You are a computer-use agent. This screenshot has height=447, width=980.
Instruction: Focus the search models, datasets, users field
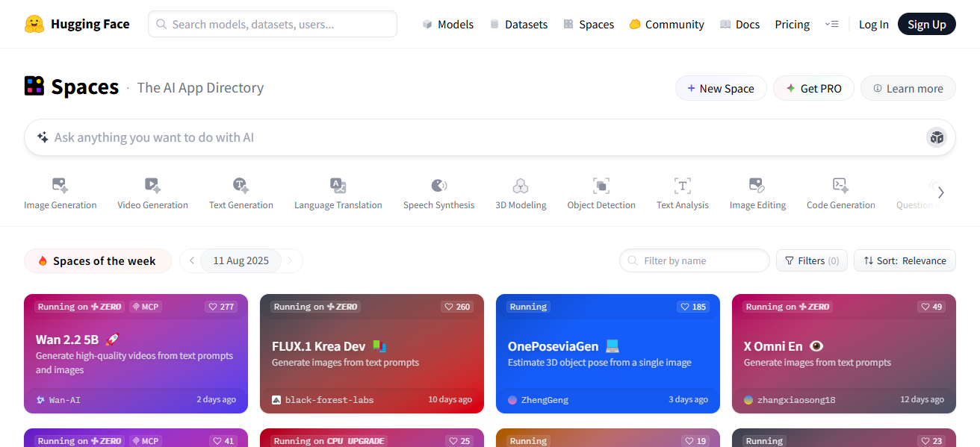[x=273, y=24]
